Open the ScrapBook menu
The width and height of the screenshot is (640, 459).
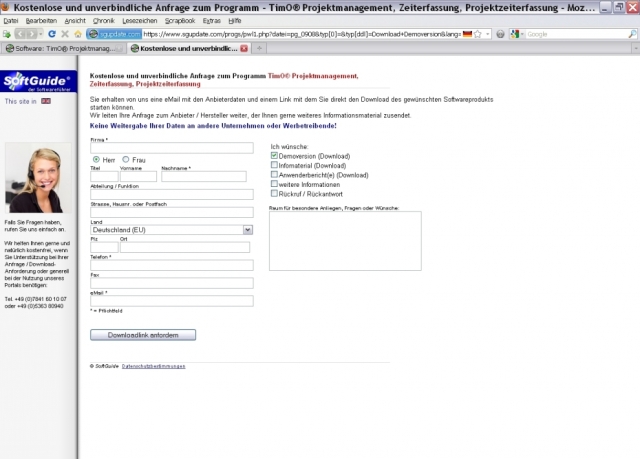point(180,20)
